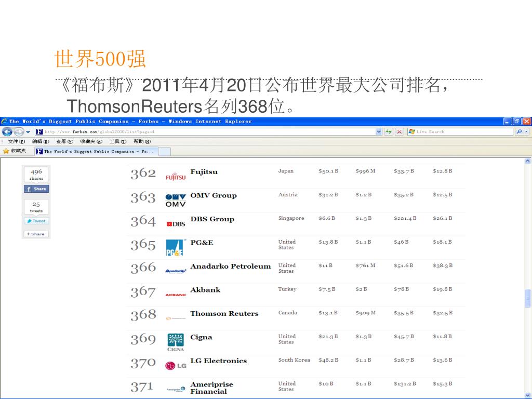Click the Thomson Reuters logo
The height and width of the screenshot is (399, 532).
tap(176, 318)
